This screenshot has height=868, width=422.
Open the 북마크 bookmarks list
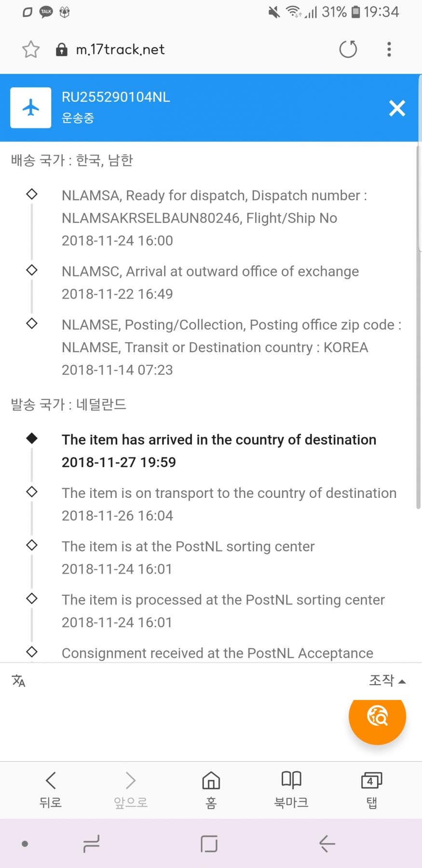pyautogui.click(x=291, y=789)
